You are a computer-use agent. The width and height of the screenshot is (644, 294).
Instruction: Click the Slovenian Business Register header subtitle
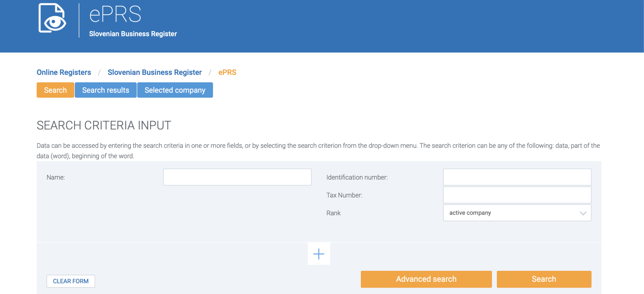(133, 34)
